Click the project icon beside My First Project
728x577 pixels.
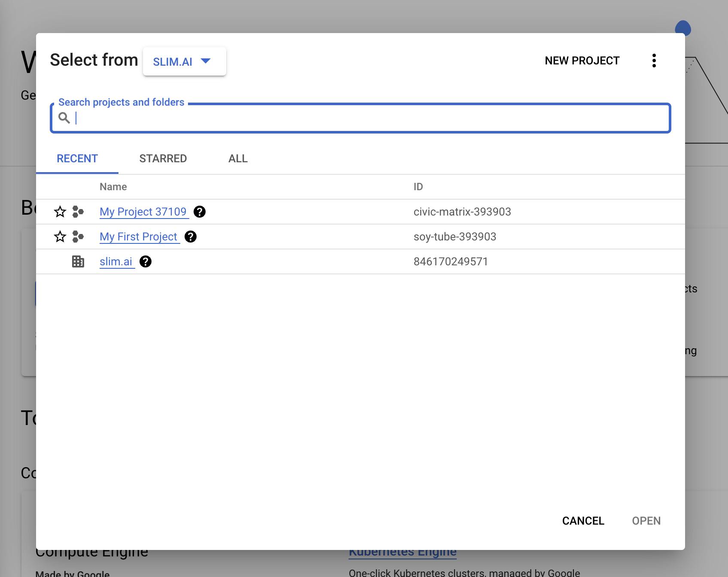point(78,237)
